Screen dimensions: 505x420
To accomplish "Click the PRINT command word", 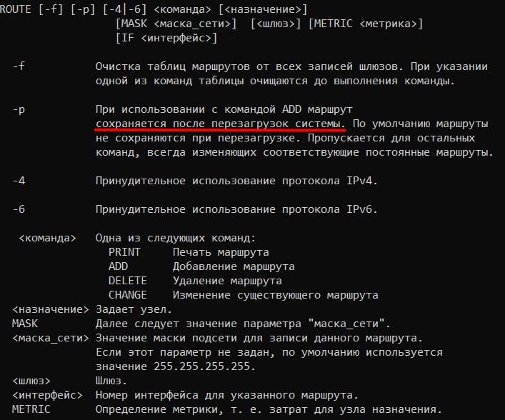I will point(124,252).
